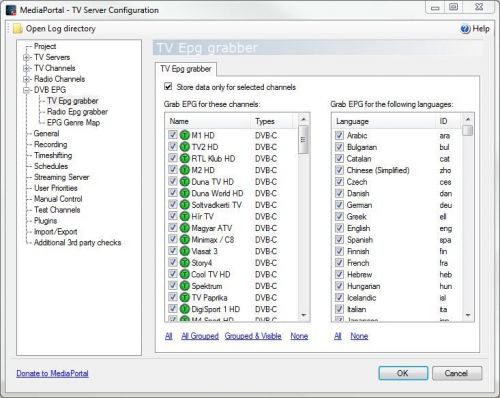The image size is (500, 398).
Task: Click the green T icon beside Viasat 3
Action: click(x=185, y=251)
